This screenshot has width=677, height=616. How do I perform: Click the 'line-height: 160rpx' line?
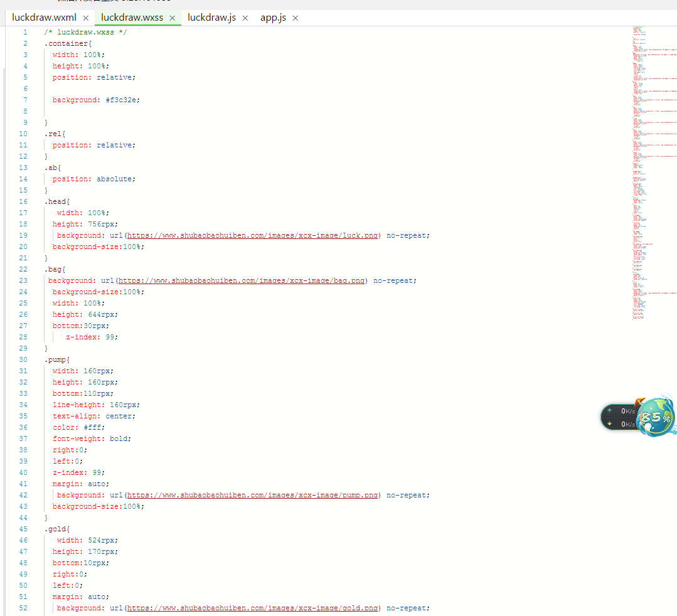click(96, 405)
